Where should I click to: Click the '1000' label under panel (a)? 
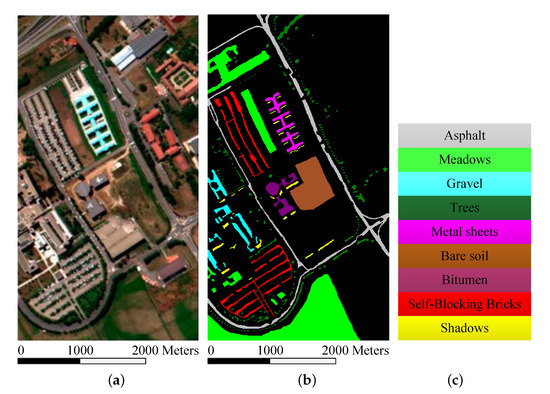pyautogui.click(x=80, y=350)
